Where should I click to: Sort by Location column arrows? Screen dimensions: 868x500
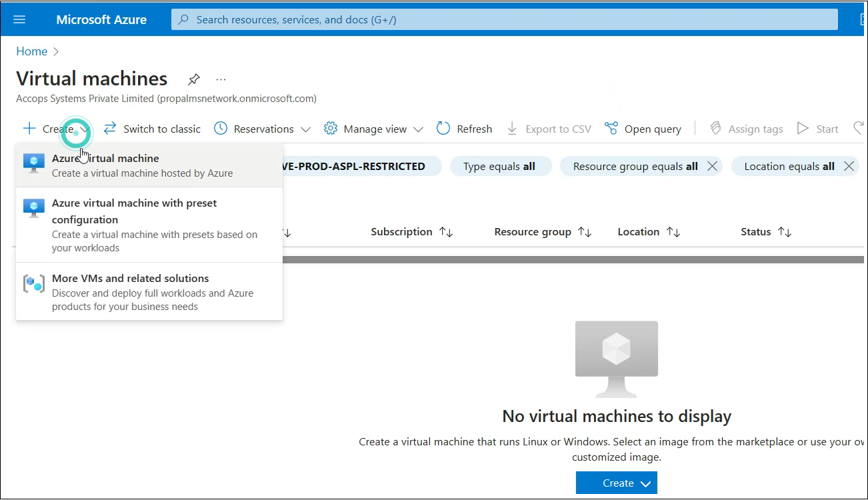673,232
